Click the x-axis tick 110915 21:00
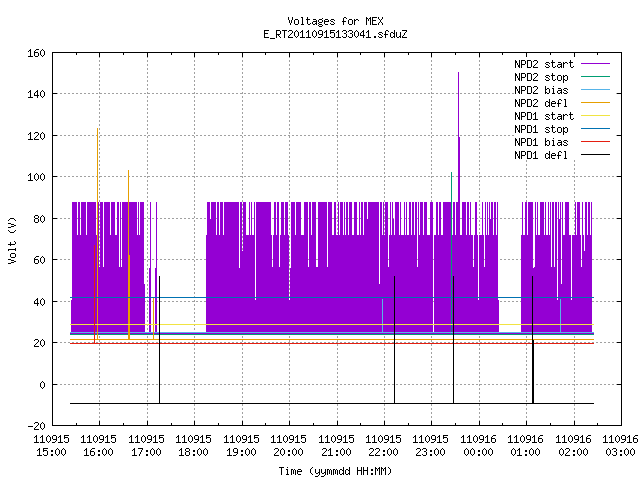Image resolution: width=640 pixels, height=480 pixels. (x=336, y=446)
